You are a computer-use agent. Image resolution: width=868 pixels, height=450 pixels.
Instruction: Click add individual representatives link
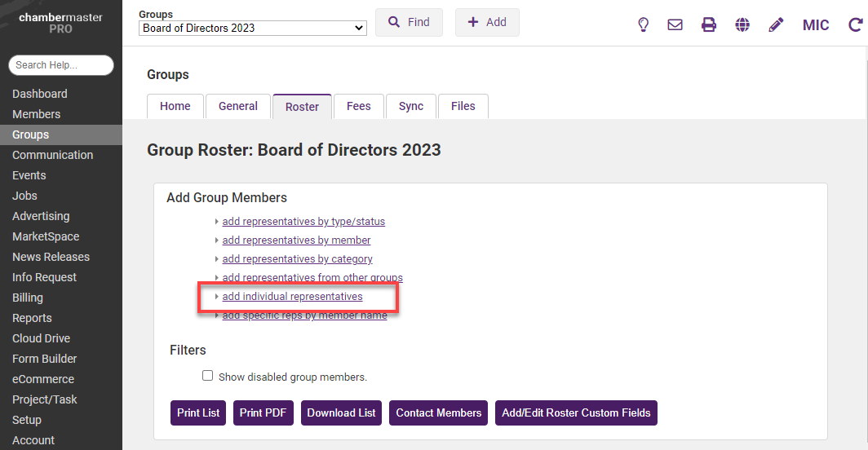[292, 297]
